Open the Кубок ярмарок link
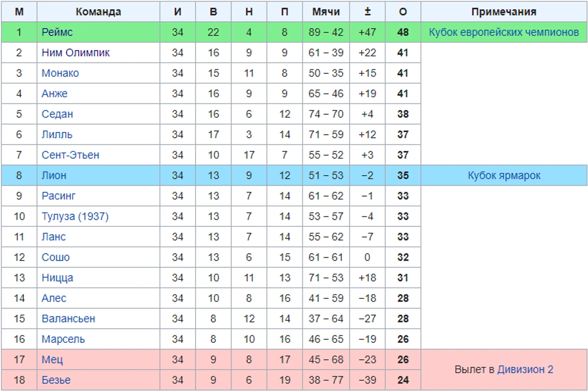Image resolution: width=588 pixels, height=391 pixels. (x=504, y=176)
